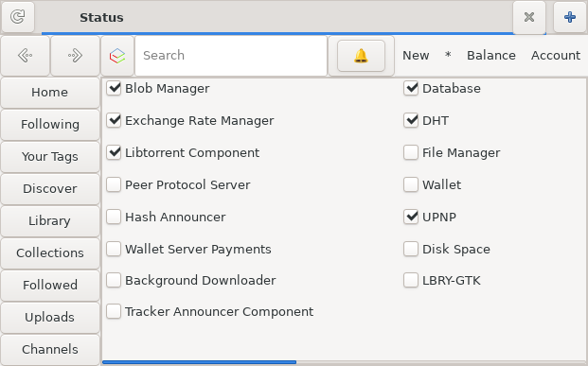Viewport: 588px width, 366px height.
Task: Open the Library section
Action: point(50,220)
